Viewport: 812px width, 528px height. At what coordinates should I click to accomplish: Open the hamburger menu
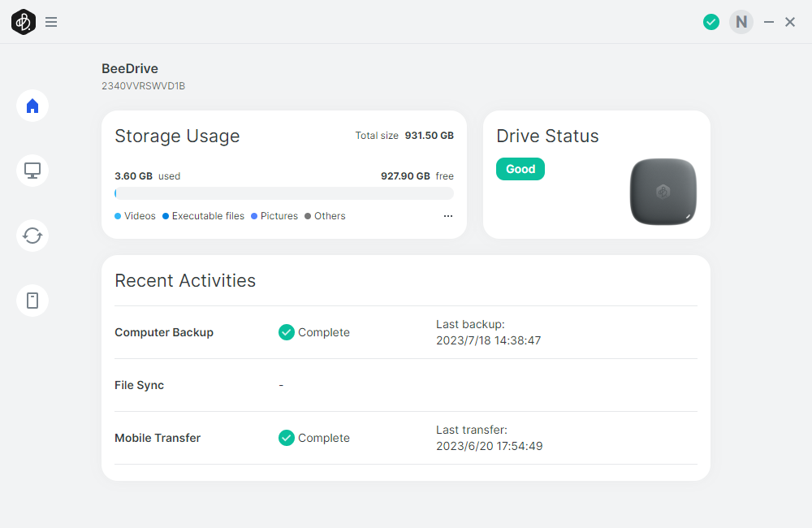tap(50, 22)
